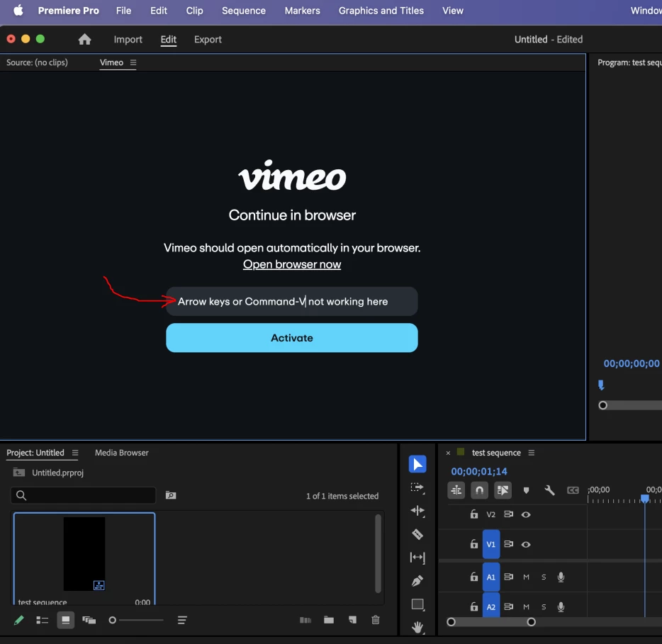The height and width of the screenshot is (644, 662).
Task: Target the V1 track header
Action: click(491, 544)
